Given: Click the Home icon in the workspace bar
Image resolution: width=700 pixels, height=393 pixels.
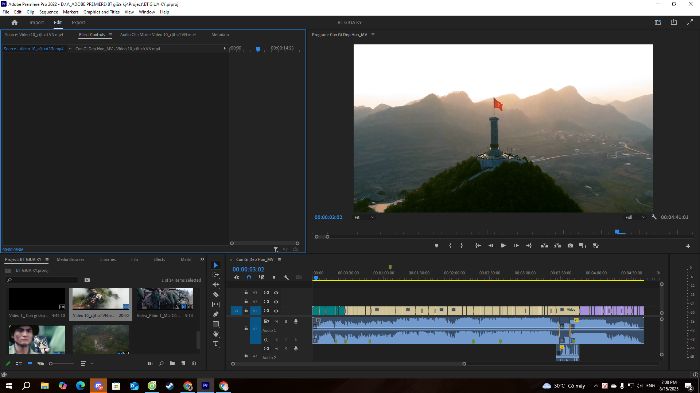Looking at the screenshot, I should 14,22.
